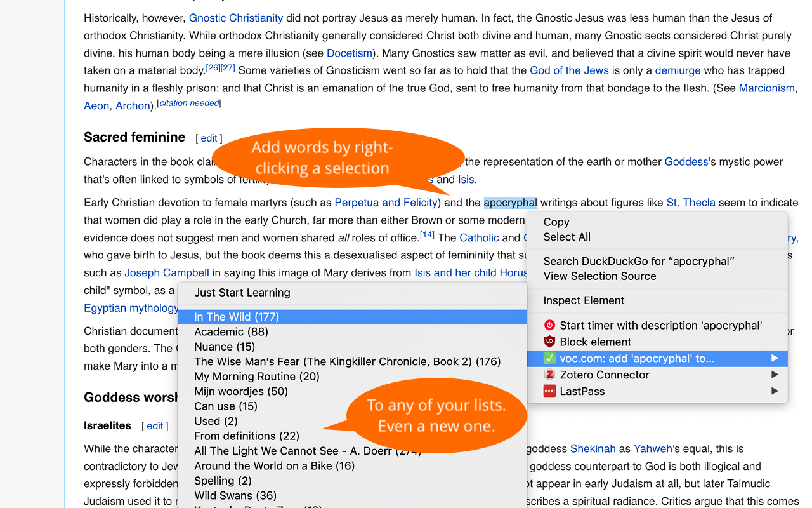Open the Docetism link

click(350, 53)
